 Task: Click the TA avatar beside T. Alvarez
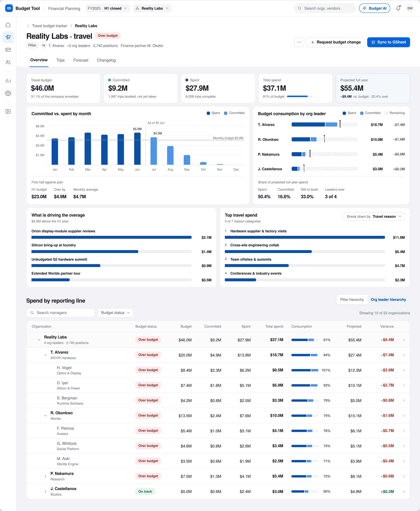point(44,45)
